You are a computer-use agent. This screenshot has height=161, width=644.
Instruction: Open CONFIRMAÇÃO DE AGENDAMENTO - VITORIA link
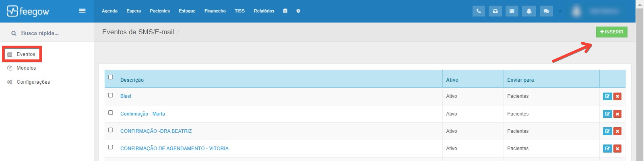pyautogui.click(x=174, y=149)
